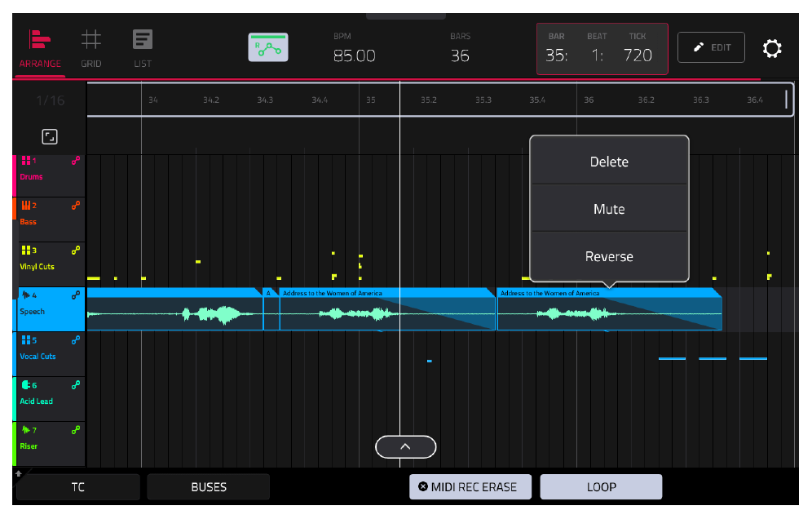Open the Buses button

[209, 487]
